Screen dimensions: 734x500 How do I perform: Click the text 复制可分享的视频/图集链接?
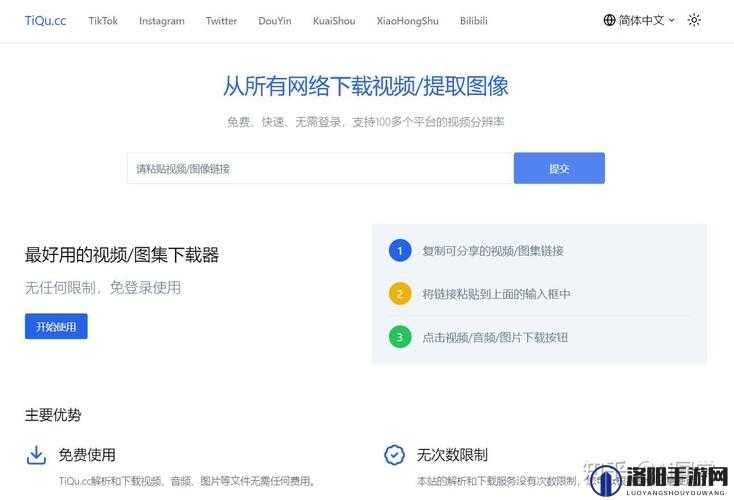click(x=493, y=251)
